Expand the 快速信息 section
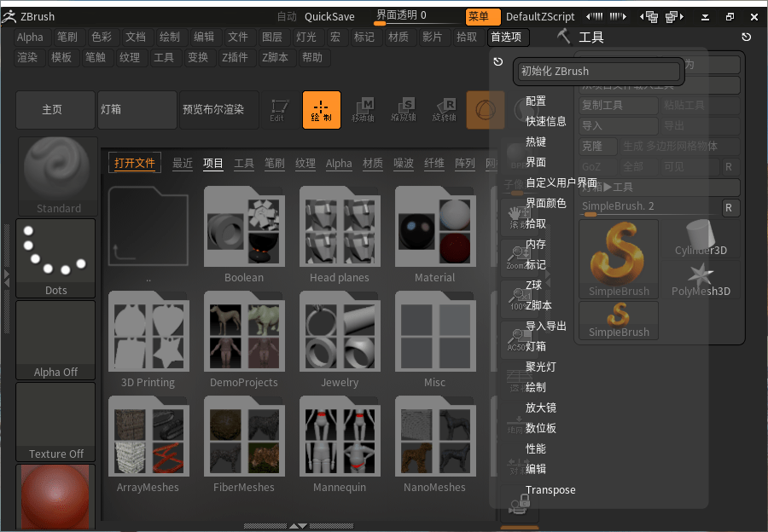 [545, 121]
